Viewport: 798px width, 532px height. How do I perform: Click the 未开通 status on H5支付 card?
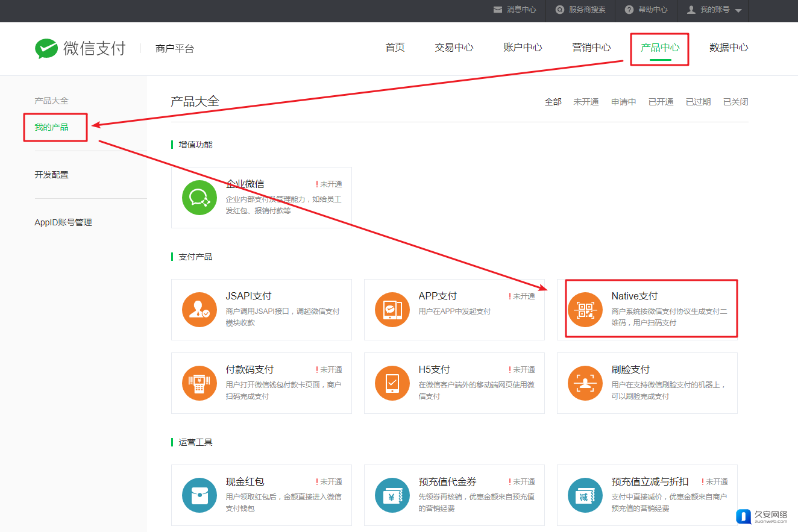coord(522,370)
